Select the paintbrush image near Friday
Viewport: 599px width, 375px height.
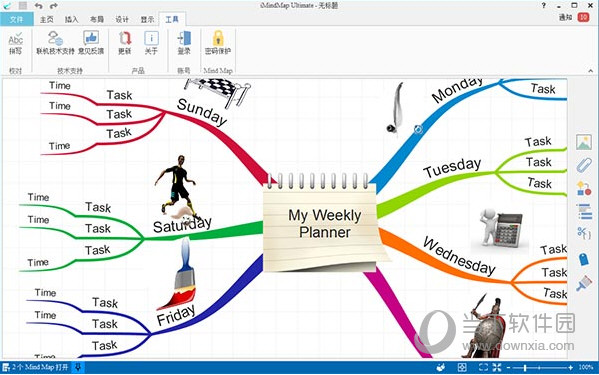click(x=178, y=273)
